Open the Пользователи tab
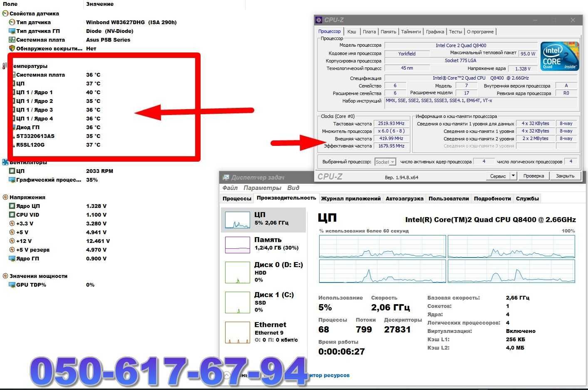Image resolution: width=588 pixels, height=390 pixels. coord(449,199)
